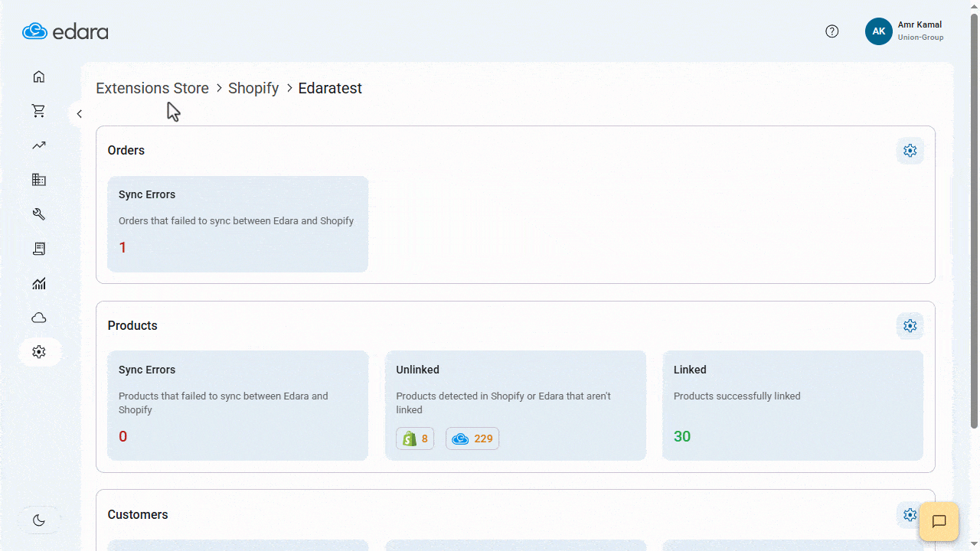Go to Extensions Store breadcrumb
Image resolution: width=980 pixels, height=551 pixels.
(x=152, y=88)
